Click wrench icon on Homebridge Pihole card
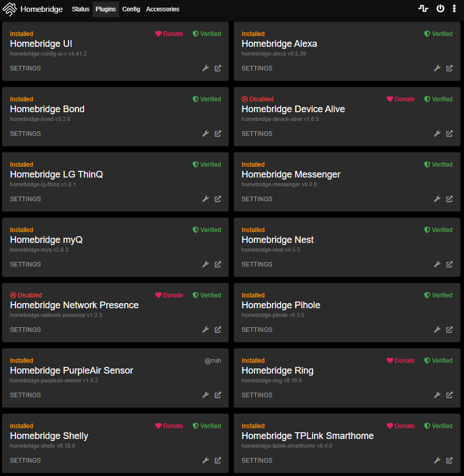464x476 pixels. pyautogui.click(x=437, y=330)
